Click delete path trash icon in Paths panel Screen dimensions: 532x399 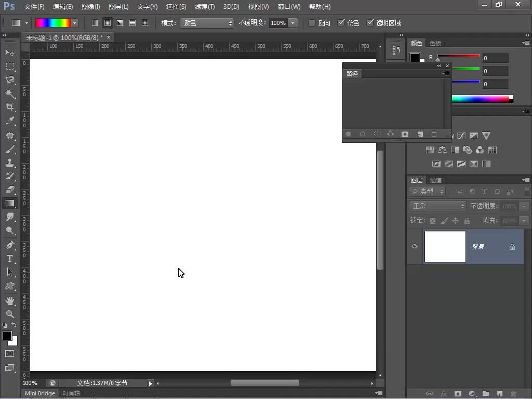[434, 134]
